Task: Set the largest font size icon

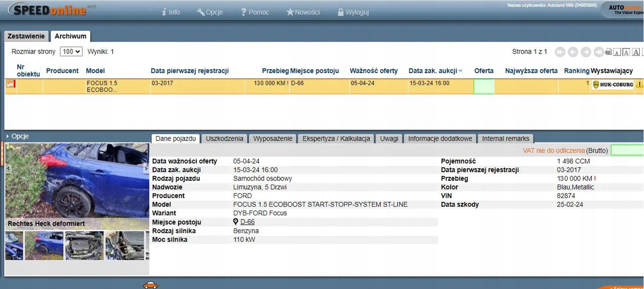Action: (x=636, y=52)
